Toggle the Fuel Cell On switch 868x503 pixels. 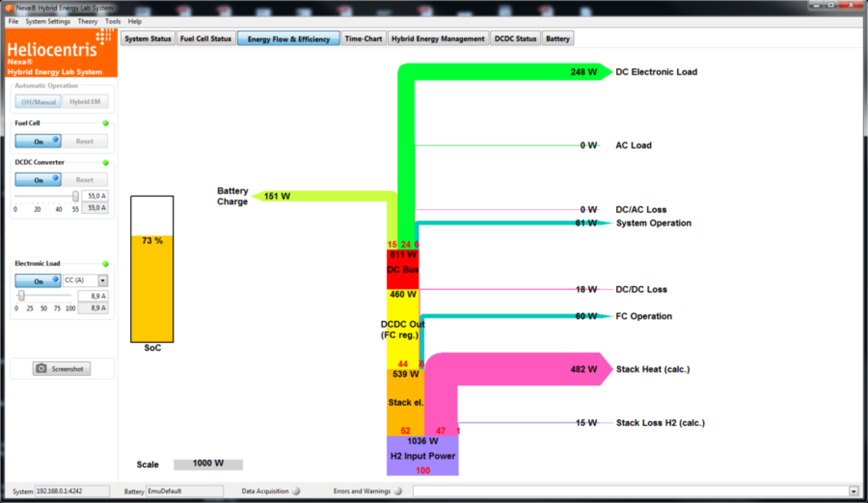38,141
